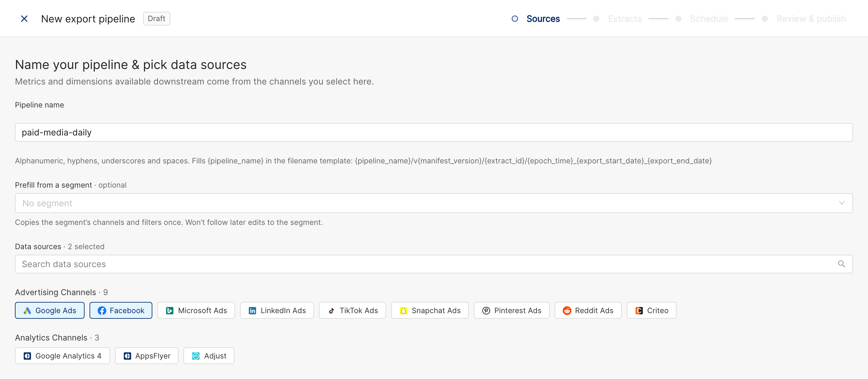The height and width of the screenshot is (379, 868).
Task: Click the Draft status badge
Action: coord(157,19)
